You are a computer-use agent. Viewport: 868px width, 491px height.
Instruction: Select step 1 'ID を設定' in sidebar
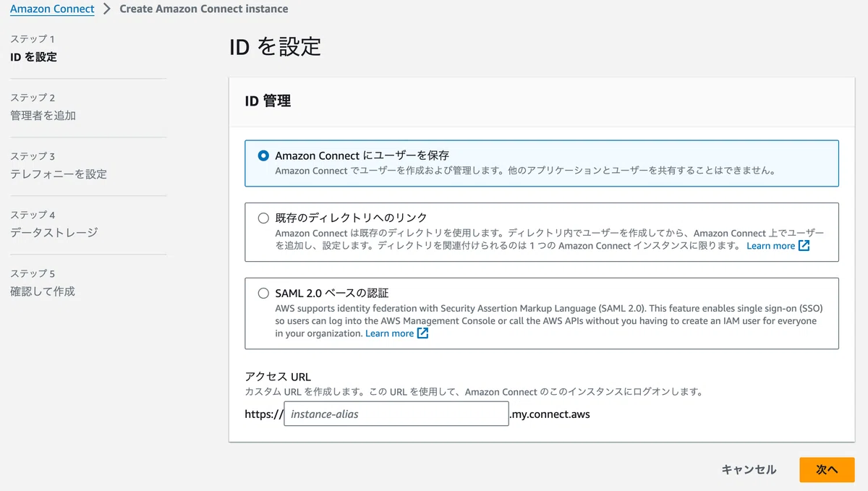[33, 57]
